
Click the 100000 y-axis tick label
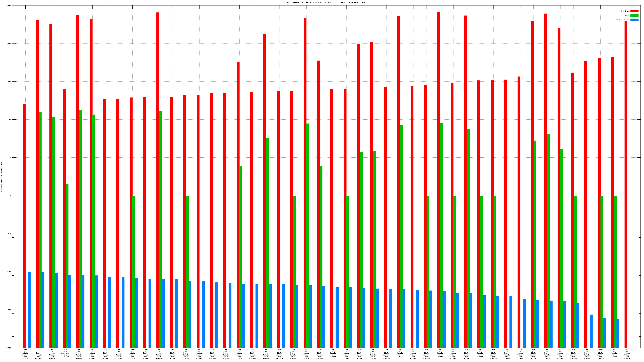[x=8, y=5]
